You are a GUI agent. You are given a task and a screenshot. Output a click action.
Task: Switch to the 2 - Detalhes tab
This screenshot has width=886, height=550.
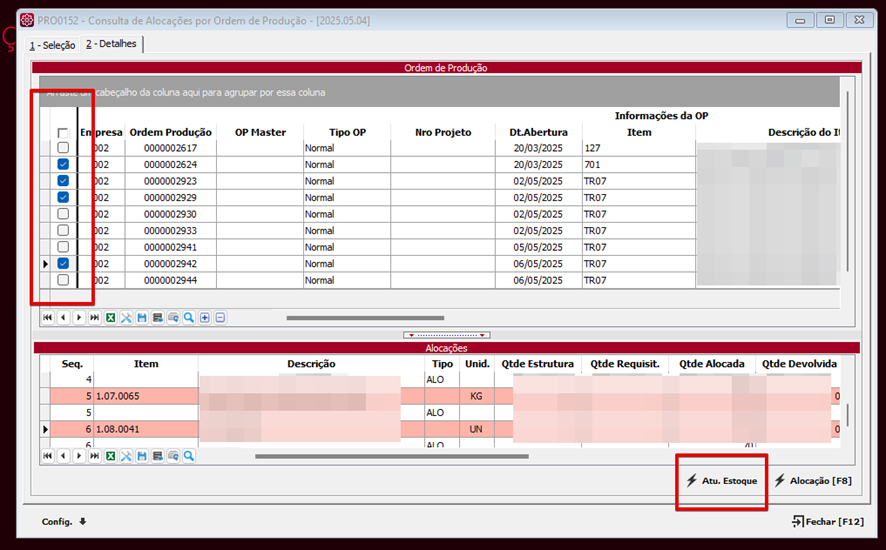(x=111, y=44)
